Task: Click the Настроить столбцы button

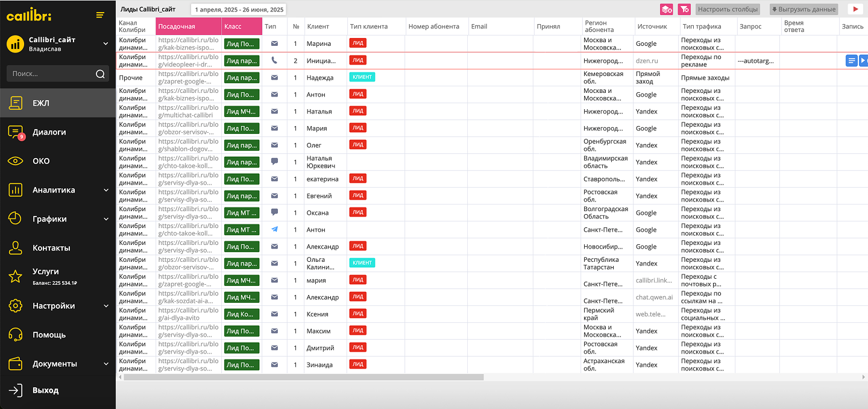Action: coord(728,9)
